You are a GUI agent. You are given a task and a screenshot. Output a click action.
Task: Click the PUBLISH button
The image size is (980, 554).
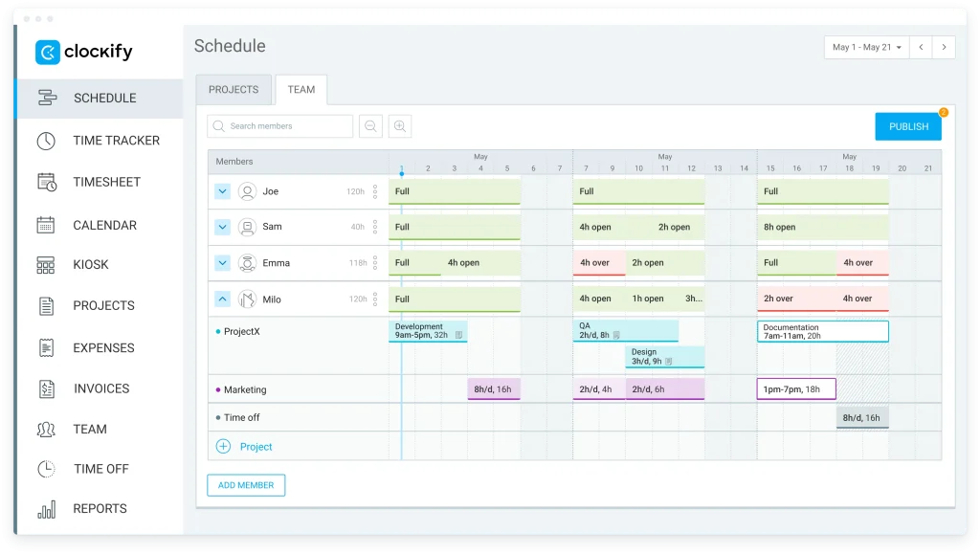[x=907, y=125]
